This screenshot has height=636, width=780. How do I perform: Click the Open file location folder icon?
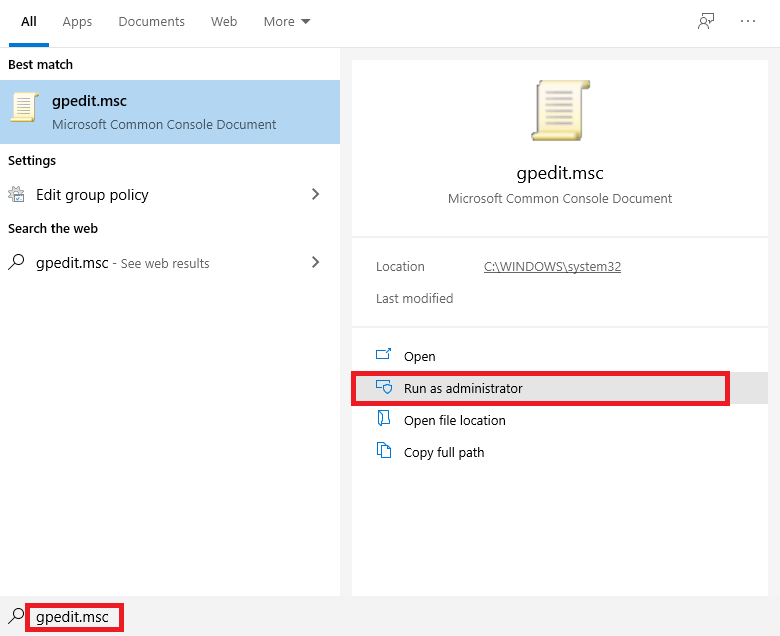[x=384, y=418]
